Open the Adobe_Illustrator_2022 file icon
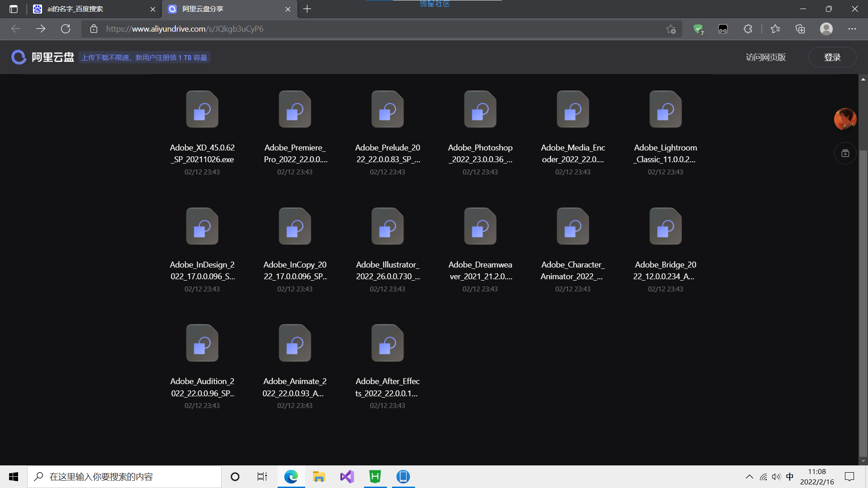 point(387,226)
